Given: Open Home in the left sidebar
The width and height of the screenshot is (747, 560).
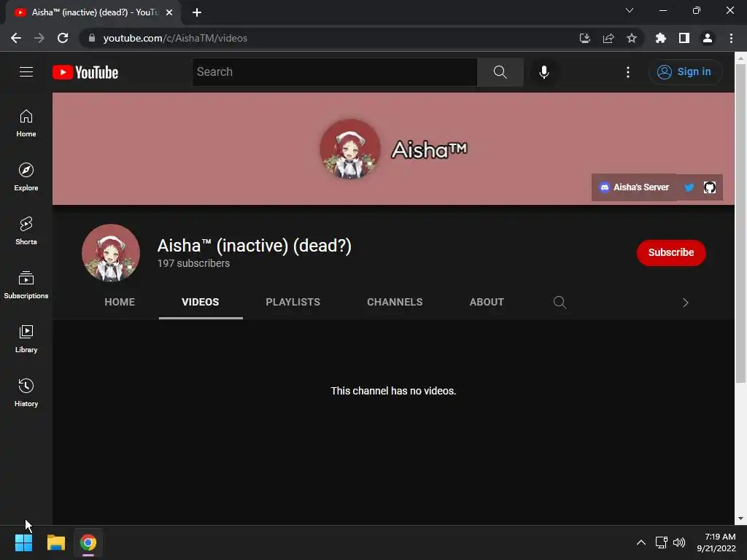Looking at the screenshot, I should 26,123.
